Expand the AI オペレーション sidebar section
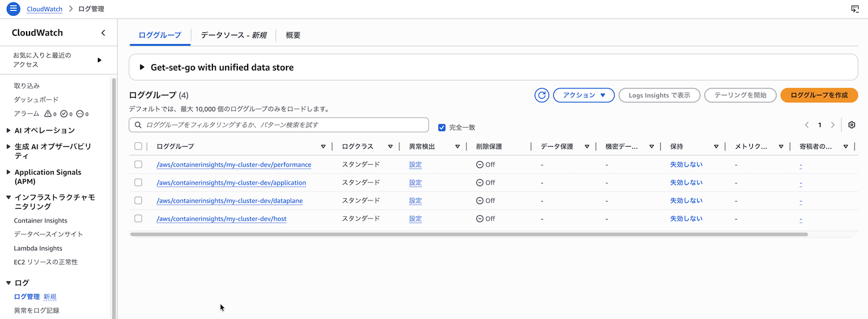Image resolution: width=868 pixels, height=319 pixels. pyautogui.click(x=9, y=131)
